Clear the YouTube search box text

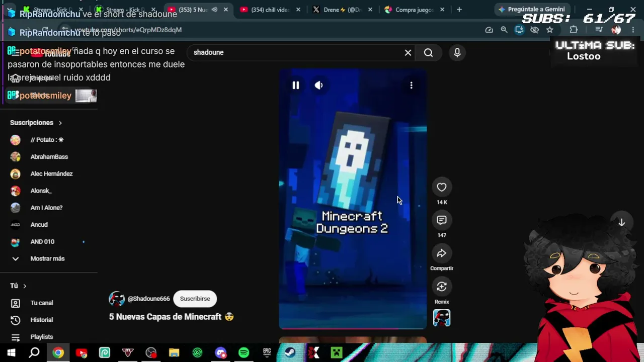[x=408, y=52]
